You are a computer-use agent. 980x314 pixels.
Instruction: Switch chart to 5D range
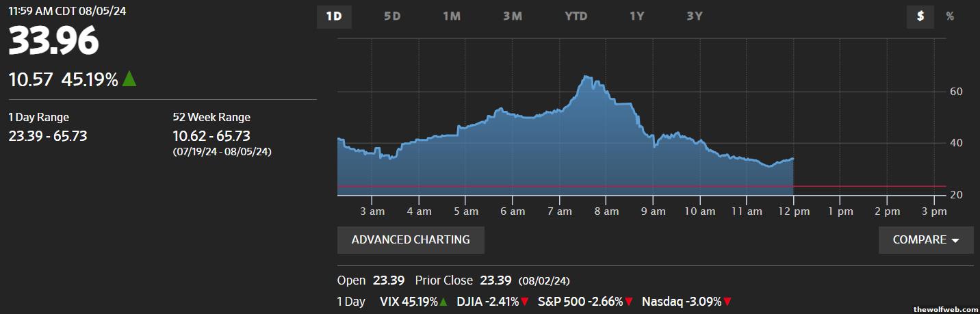point(392,16)
